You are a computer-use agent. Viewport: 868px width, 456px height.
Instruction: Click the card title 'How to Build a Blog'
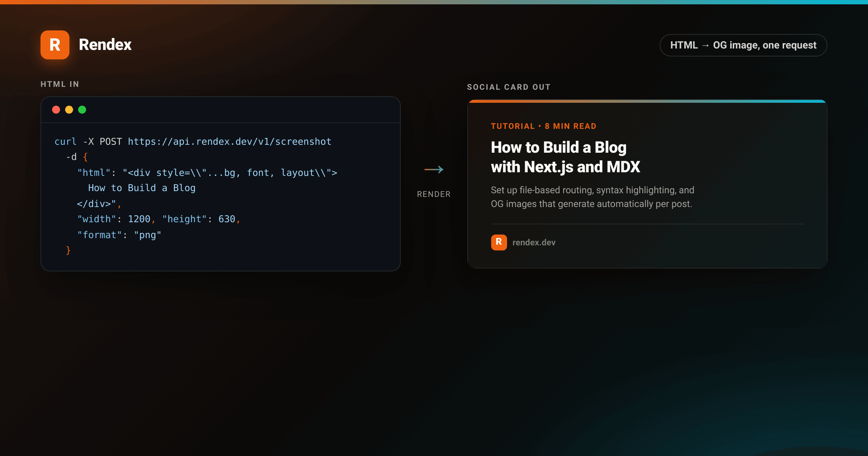click(x=558, y=147)
